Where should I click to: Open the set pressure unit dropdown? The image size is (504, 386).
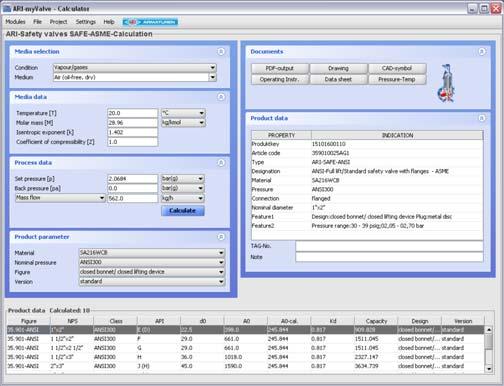pyautogui.click(x=182, y=179)
